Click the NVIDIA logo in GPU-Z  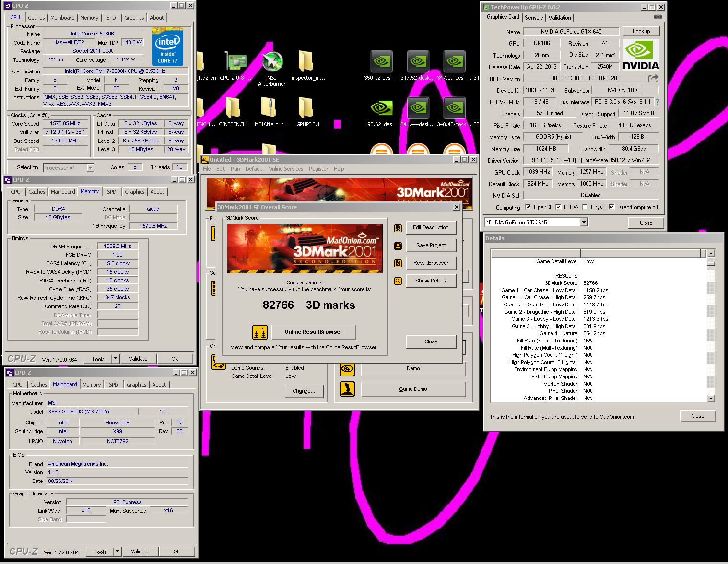tap(641, 56)
